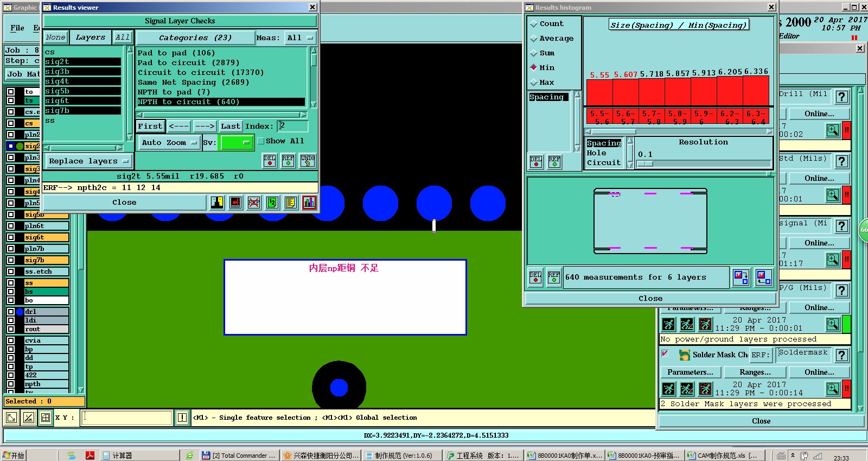Toggle checkbox for layer pln6t

[11, 226]
